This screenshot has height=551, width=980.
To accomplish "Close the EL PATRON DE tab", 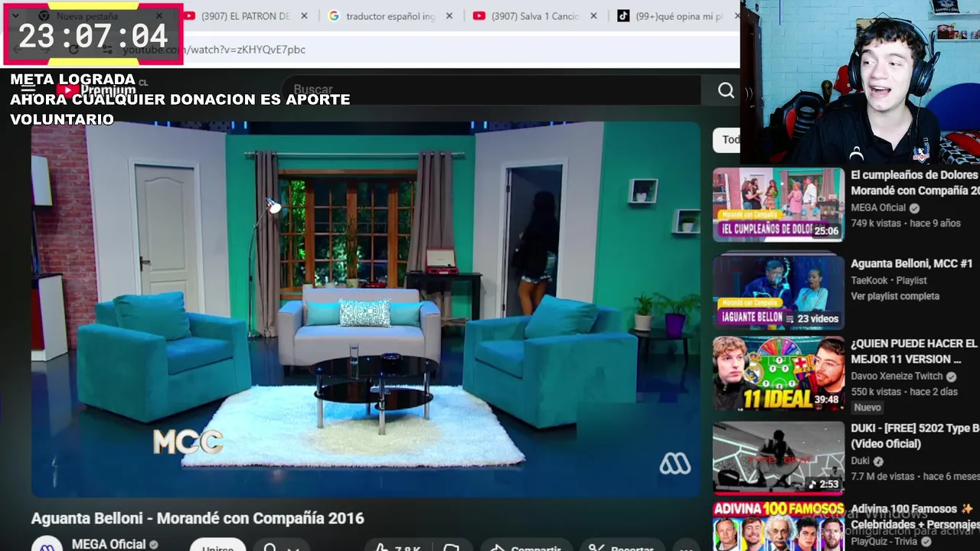I will click(304, 16).
